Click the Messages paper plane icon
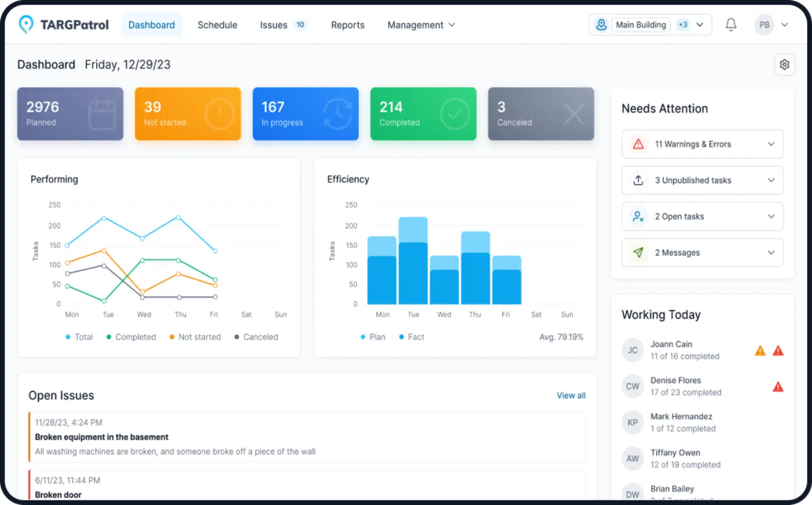The height and width of the screenshot is (505, 812). click(638, 252)
